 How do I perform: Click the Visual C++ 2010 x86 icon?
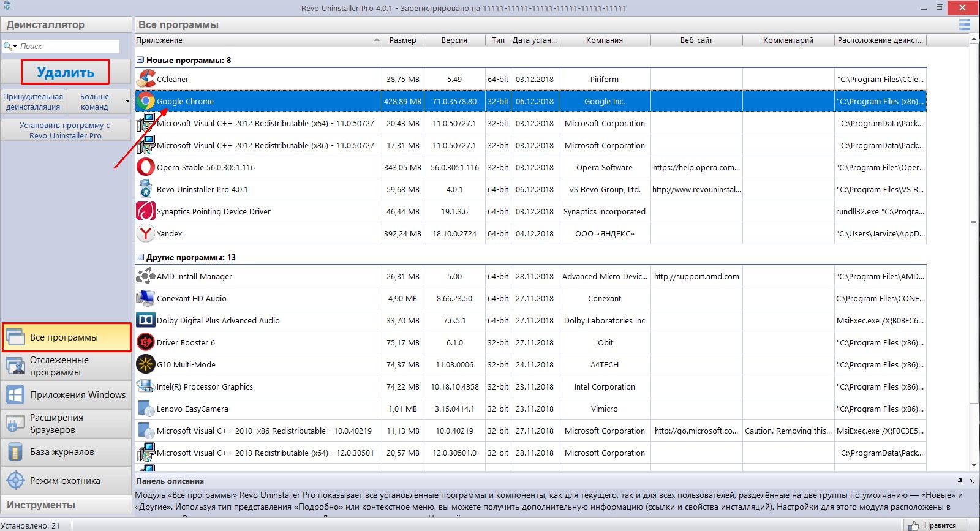pyautogui.click(x=146, y=431)
